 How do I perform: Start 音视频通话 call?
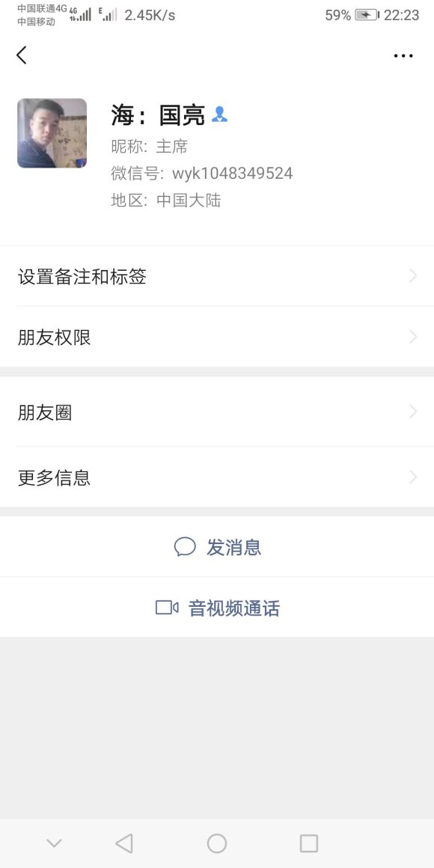217,608
